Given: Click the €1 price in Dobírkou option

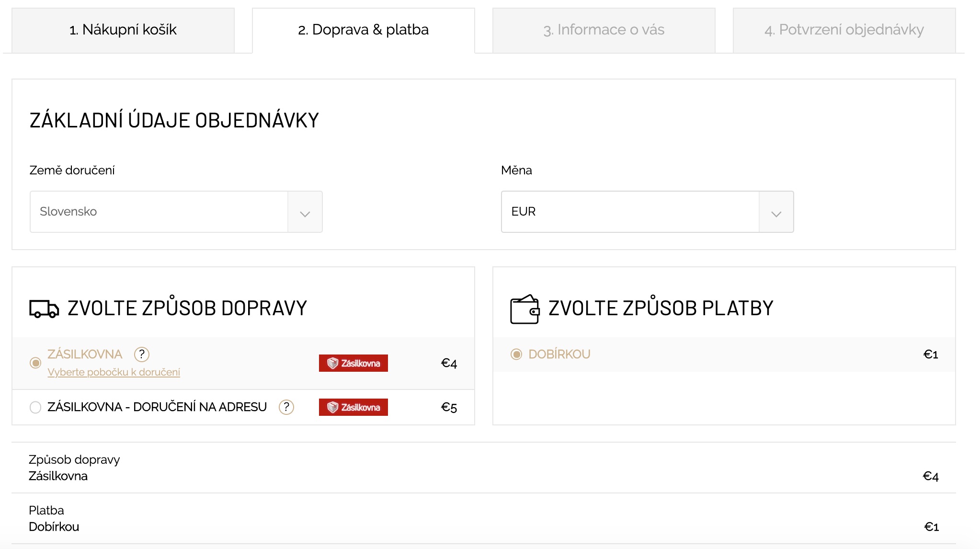Looking at the screenshot, I should 931,355.
